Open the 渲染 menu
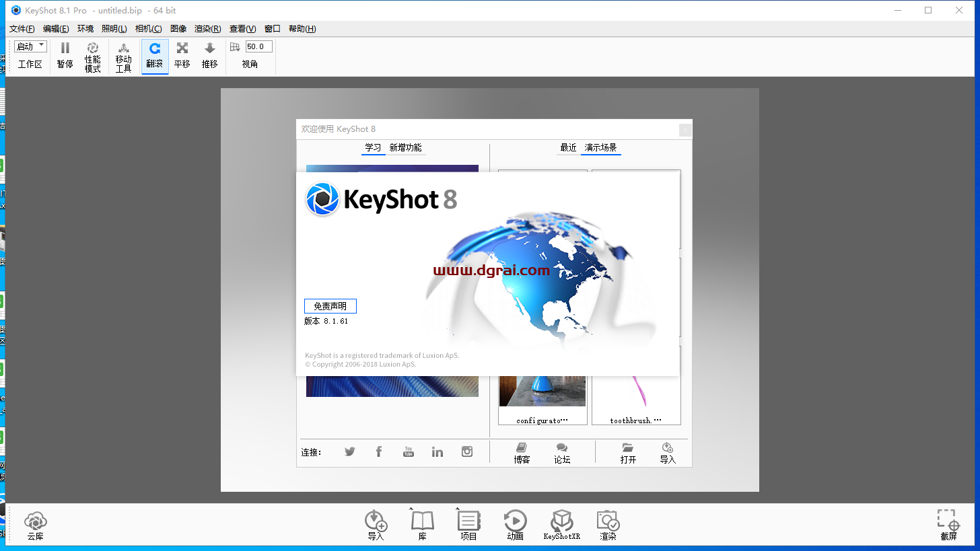The image size is (980, 551). point(206,28)
